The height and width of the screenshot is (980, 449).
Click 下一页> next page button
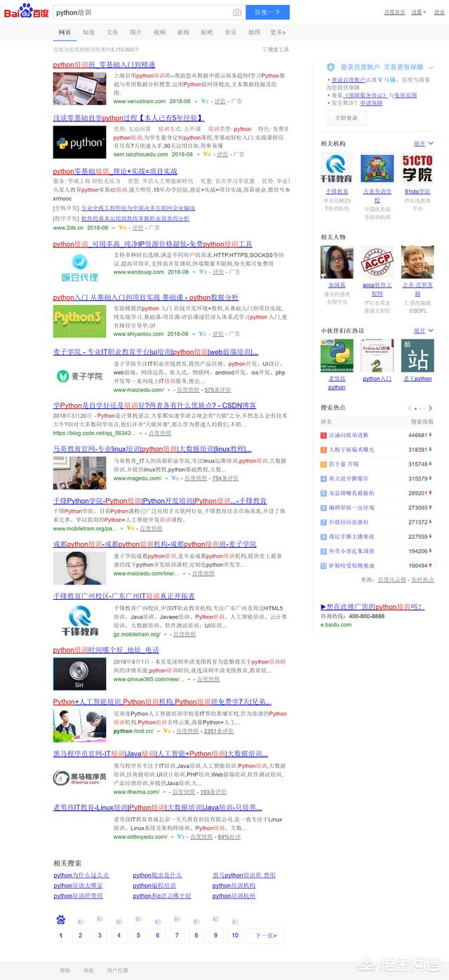(x=266, y=935)
